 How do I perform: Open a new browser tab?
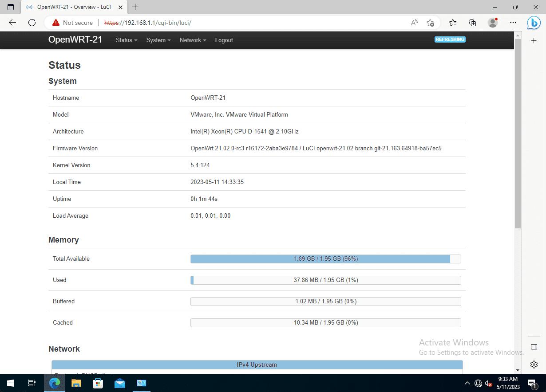tap(135, 7)
